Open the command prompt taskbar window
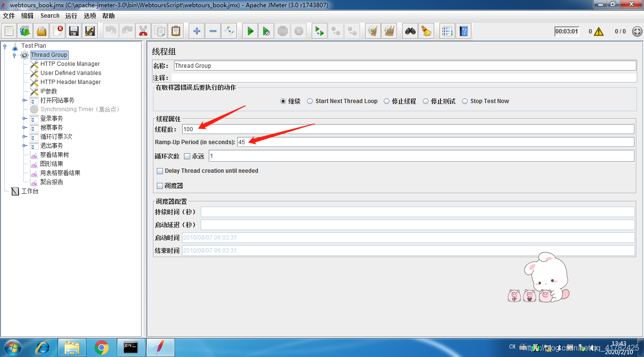 [131, 347]
